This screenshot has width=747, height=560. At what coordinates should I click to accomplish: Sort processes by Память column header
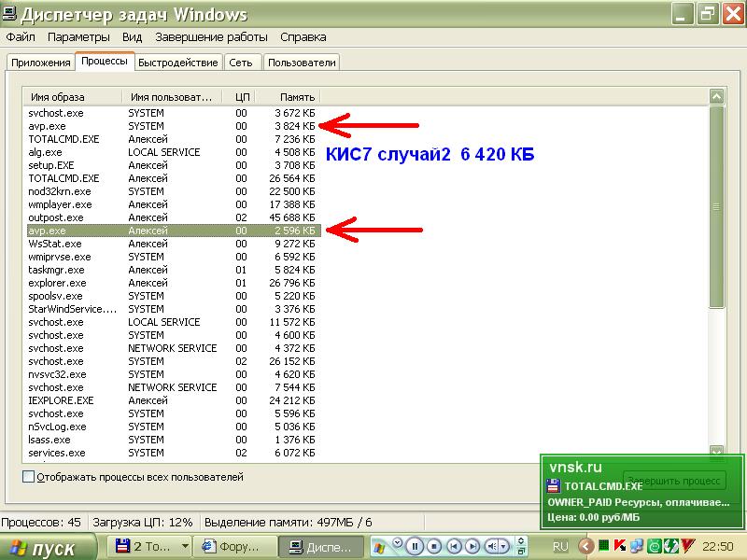point(288,96)
